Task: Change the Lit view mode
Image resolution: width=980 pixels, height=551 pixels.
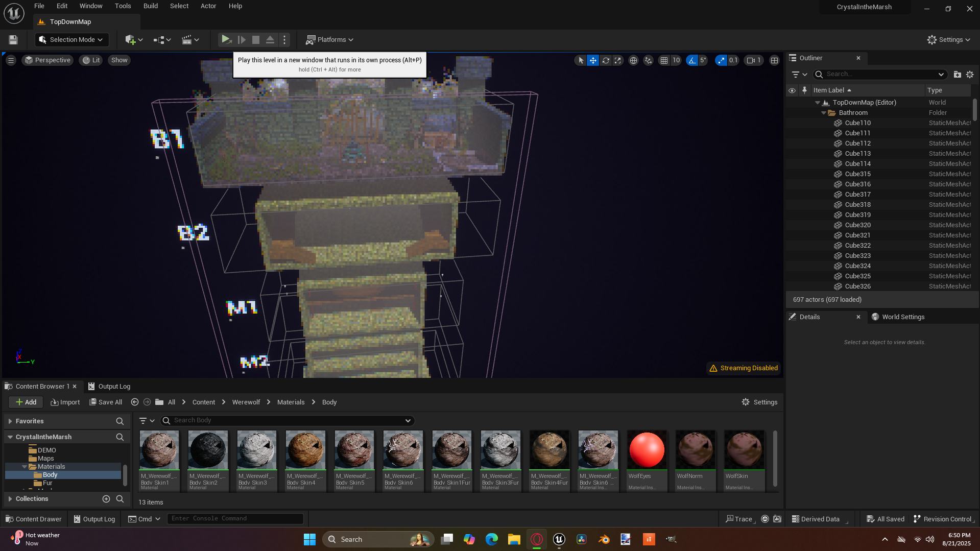Action: 91,60
